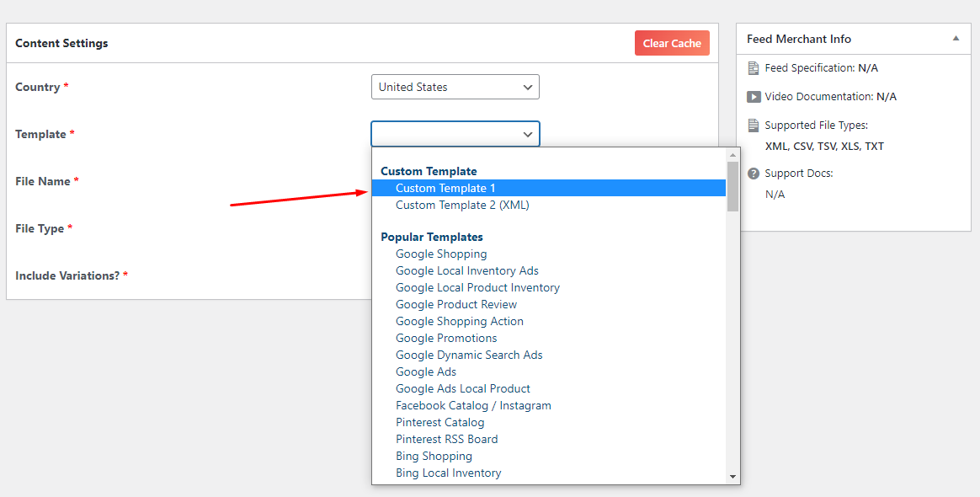Screen dimensions: 980x497
Task: Pick the Bing Shopping template
Action: tap(549, 457)
